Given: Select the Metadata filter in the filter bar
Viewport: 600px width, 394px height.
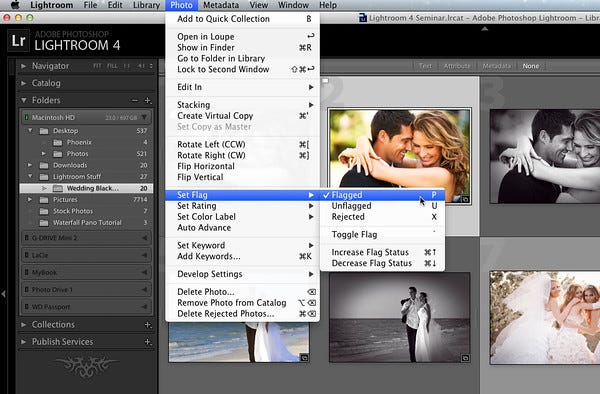Looking at the screenshot, I should click(496, 66).
